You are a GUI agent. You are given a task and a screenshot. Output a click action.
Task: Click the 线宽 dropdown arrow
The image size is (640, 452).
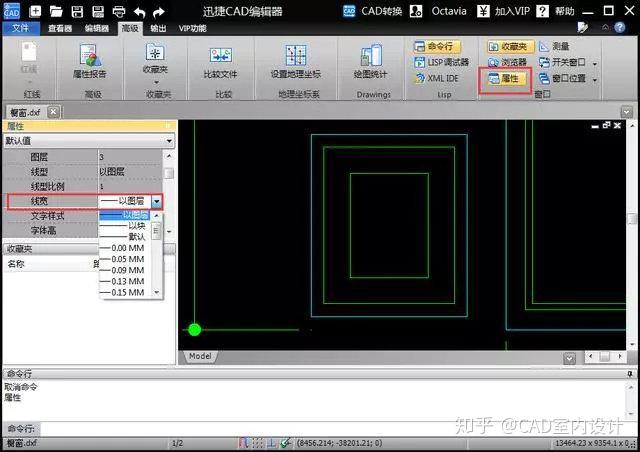tap(156, 201)
